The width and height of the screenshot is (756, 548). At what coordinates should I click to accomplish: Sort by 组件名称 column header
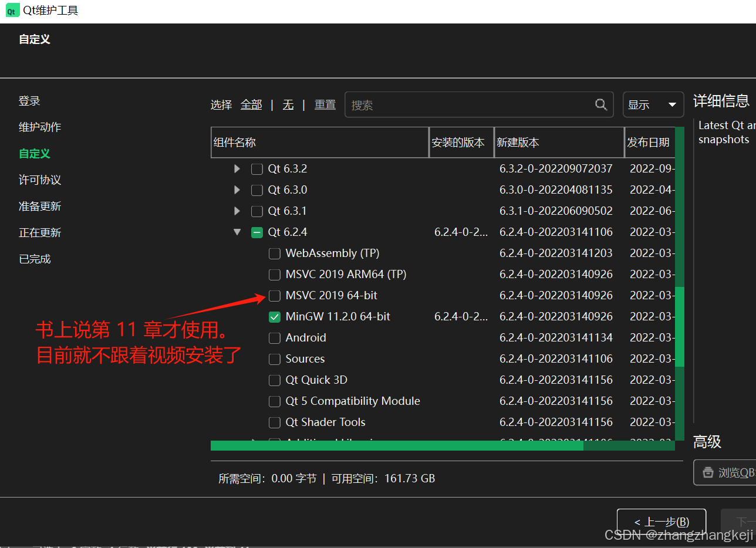pos(320,143)
